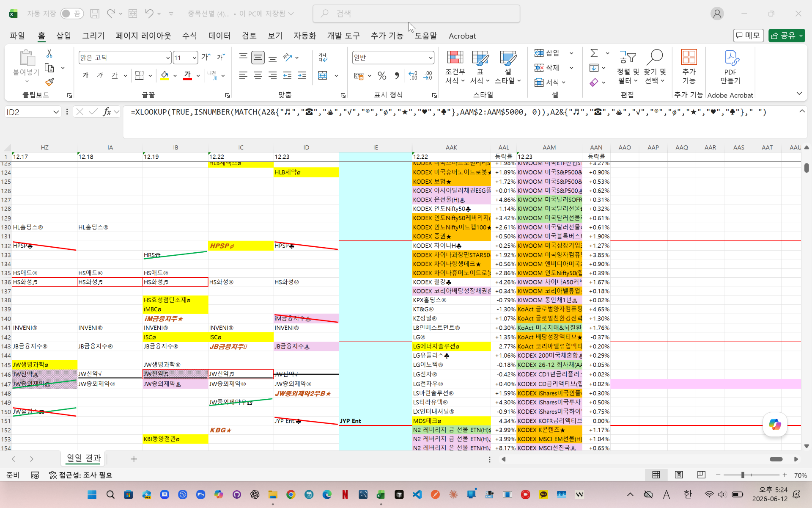Switch to Normal view in status bar
The image size is (812, 508).
click(656, 475)
